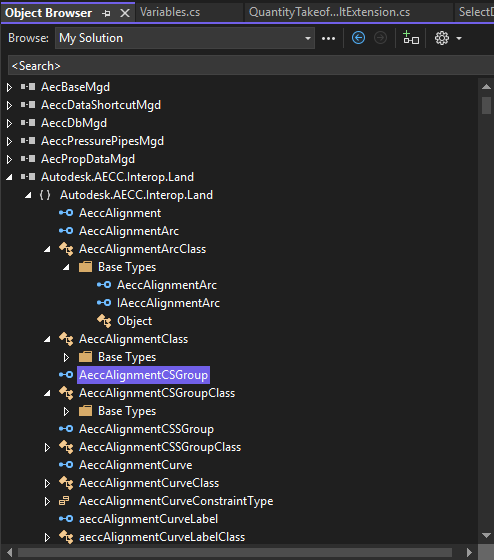Select Base Types under AeccAlignmentCSGroupClass

pyautogui.click(x=127, y=411)
